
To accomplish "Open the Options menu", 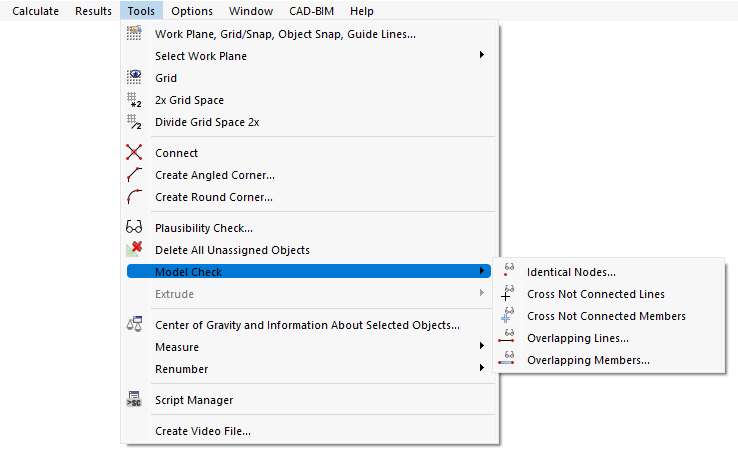I will tap(191, 11).
